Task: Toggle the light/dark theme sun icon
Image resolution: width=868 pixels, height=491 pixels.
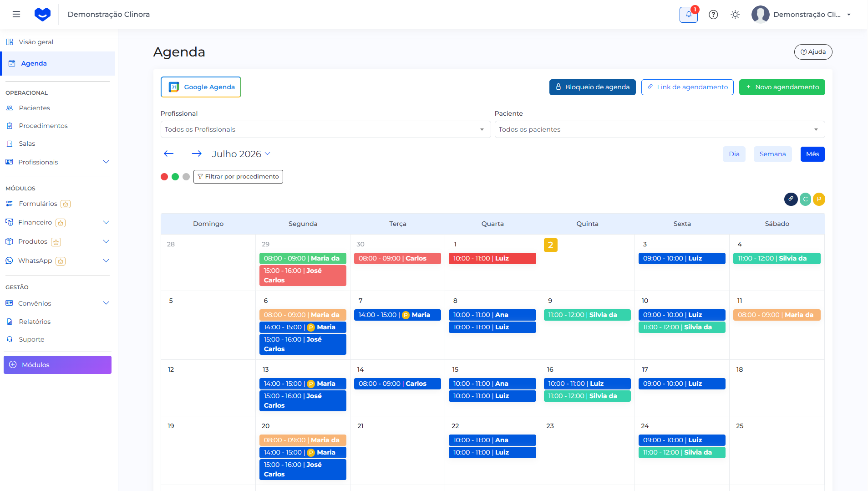Action: tap(735, 15)
